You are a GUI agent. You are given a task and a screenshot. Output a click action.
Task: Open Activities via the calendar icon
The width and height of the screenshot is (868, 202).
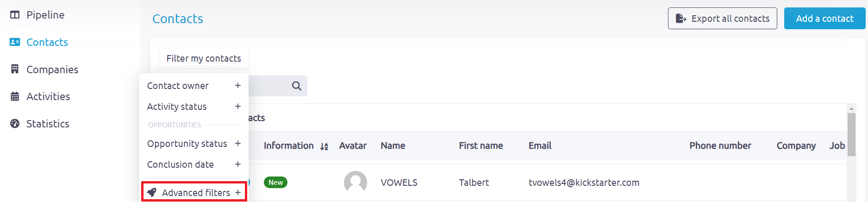15,96
